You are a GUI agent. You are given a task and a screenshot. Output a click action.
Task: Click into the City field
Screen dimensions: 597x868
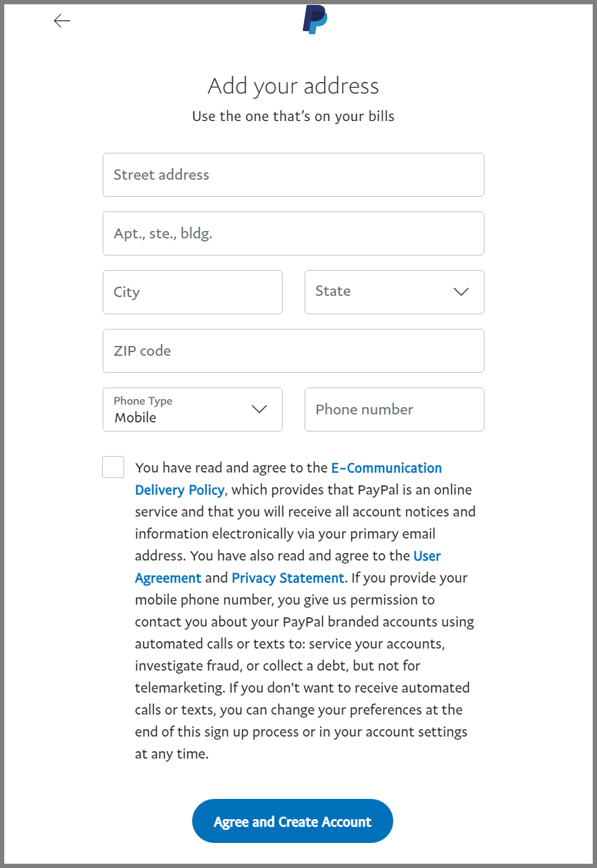(x=192, y=292)
